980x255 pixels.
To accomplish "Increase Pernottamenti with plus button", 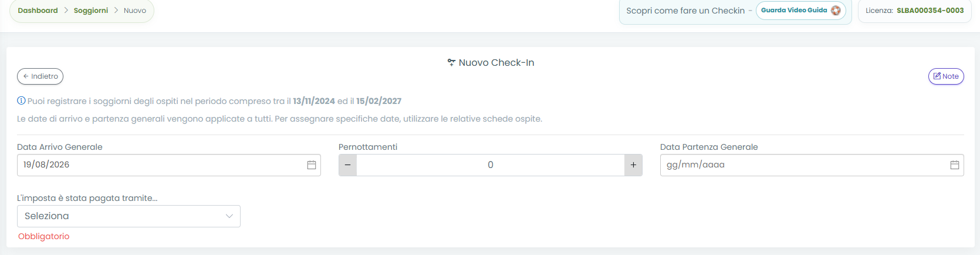I will pyautogui.click(x=633, y=165).
